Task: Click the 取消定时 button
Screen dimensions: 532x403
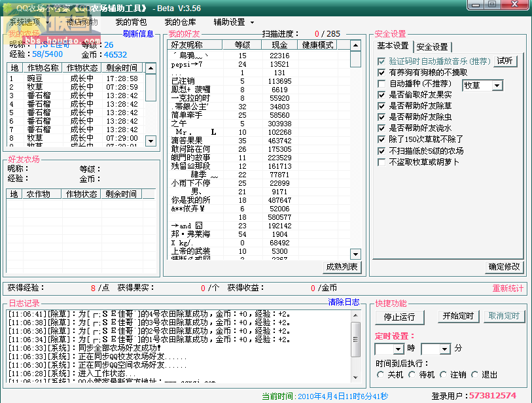Action: click(504, 316)
